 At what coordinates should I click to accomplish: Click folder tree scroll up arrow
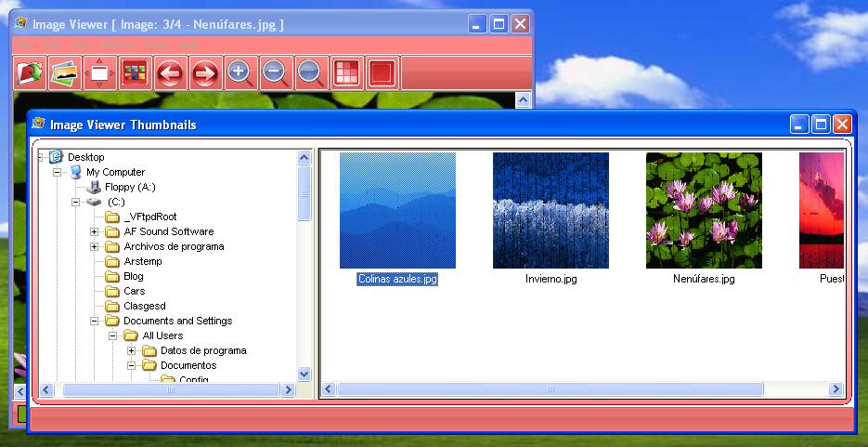[x=304, y=158]
